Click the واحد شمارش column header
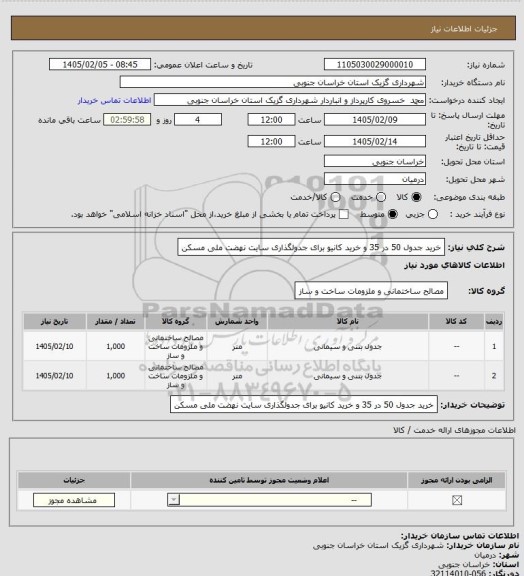Viewport: 524px width, 576px height. [237, 321]
